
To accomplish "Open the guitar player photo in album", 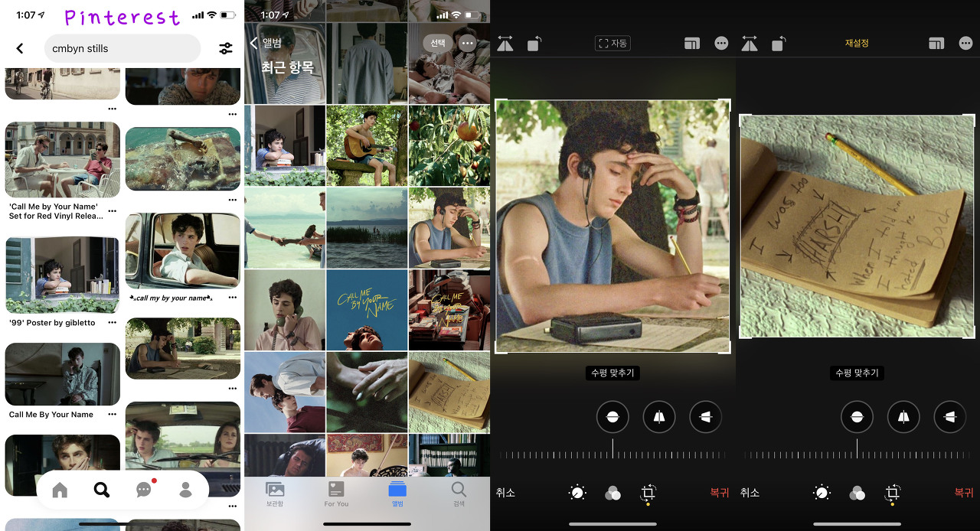I will point(367,146).
